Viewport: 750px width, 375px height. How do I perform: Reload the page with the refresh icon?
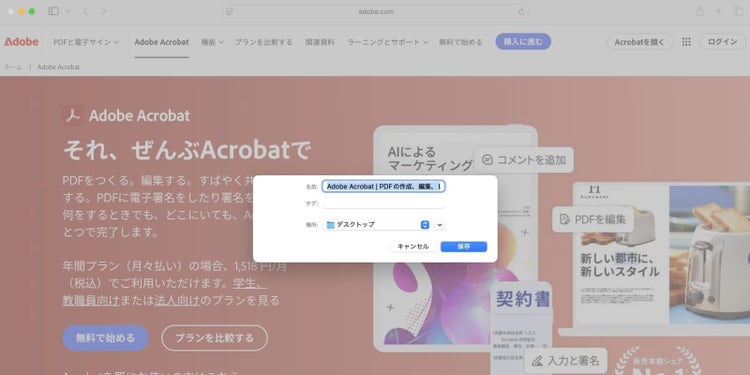(522, 11)
